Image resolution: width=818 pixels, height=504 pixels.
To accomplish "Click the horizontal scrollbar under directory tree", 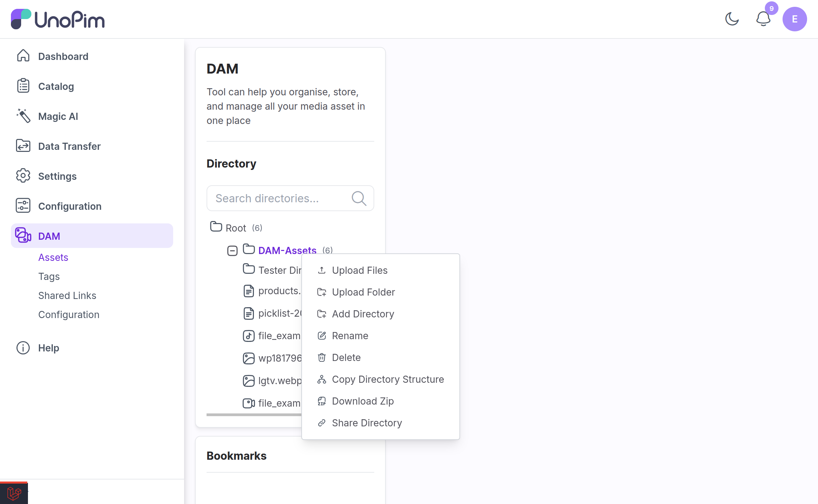I will click(x=254, y=414).
